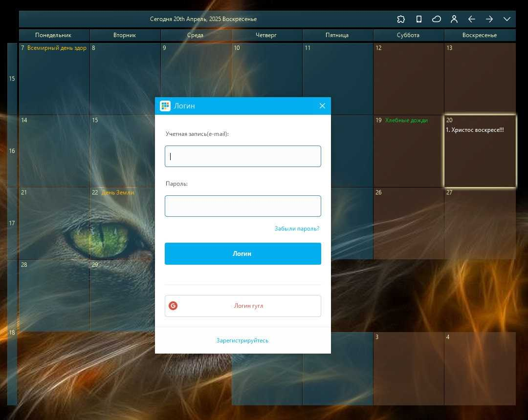Focus the Пароль input field

pos(243,206)
